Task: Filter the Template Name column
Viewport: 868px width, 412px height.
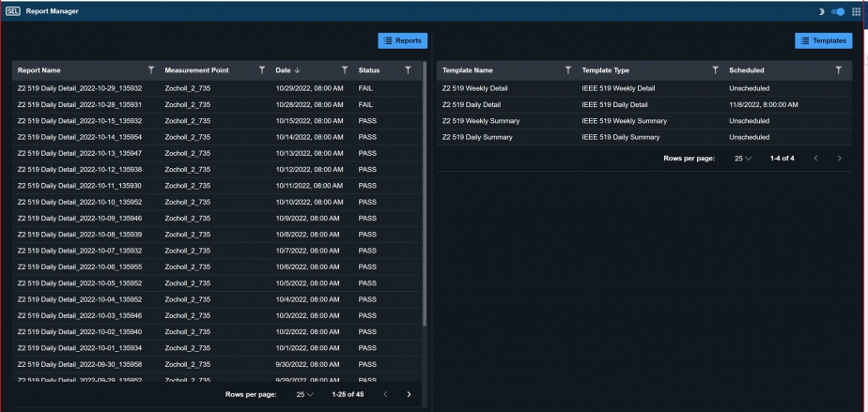Action: 567,70
